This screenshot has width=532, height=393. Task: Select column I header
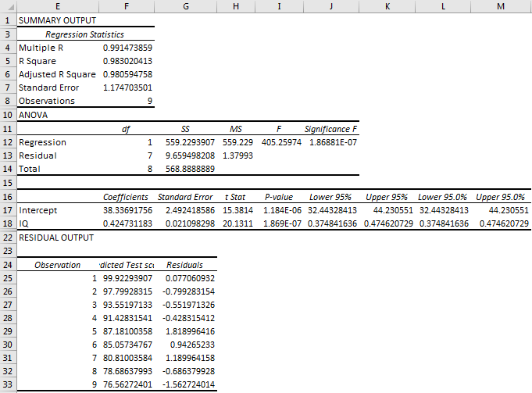pyautogui.click(x=279, y=6)
